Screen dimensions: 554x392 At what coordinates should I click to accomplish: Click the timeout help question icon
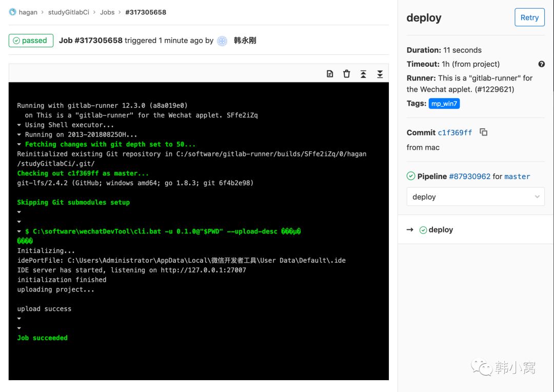click(x=541, y=64)
